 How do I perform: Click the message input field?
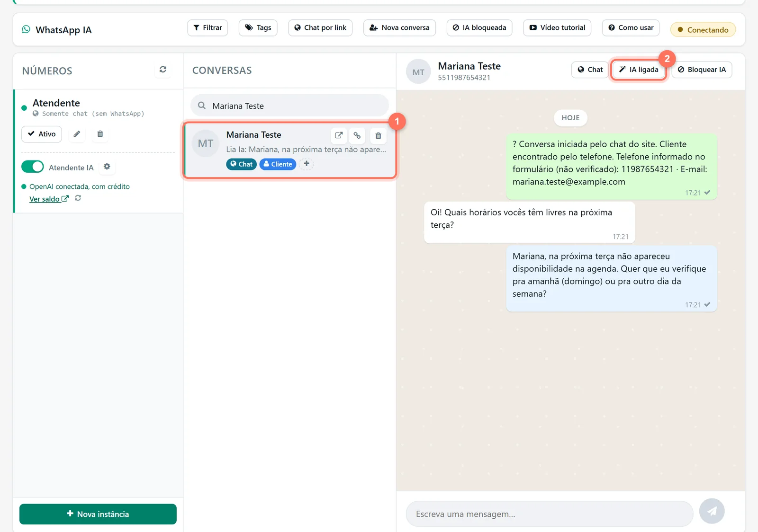(x=550, y=514)
